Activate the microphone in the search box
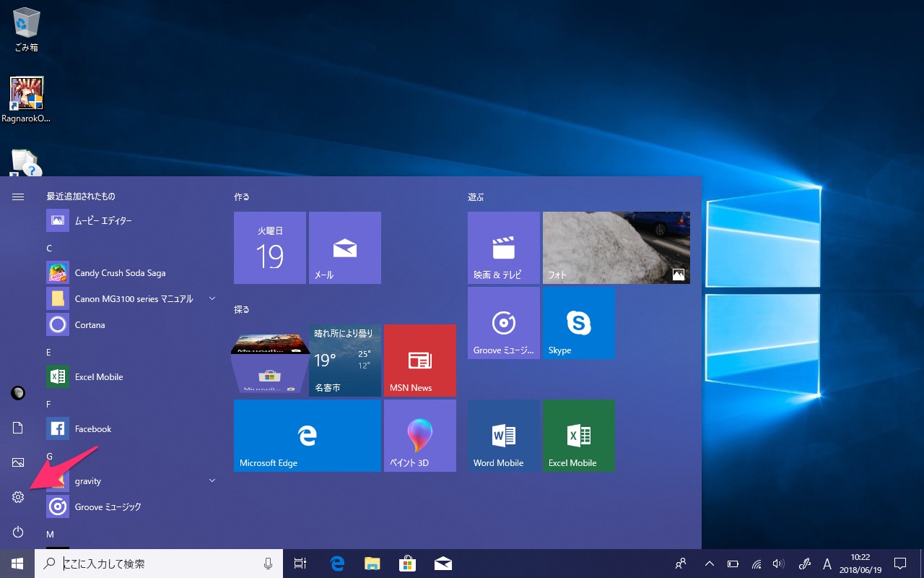This screenshot has width=924, height=578. point(269,564)
